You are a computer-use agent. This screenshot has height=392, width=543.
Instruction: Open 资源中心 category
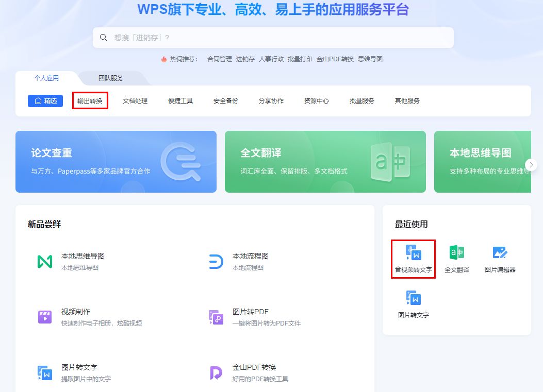pos(317,100)
